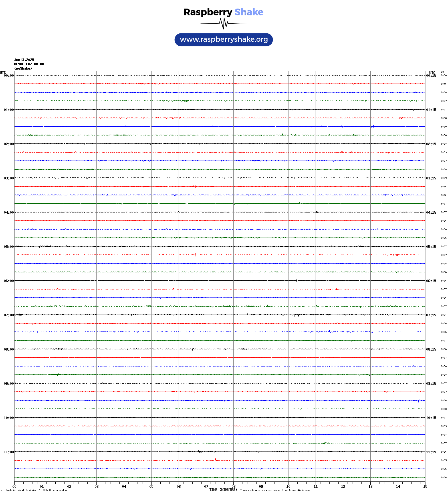This screenshot has height=494, width=448.
Task: Click the Traces clipped at plus/minus note
Action: pyautogui.click(x=275, y=490)
